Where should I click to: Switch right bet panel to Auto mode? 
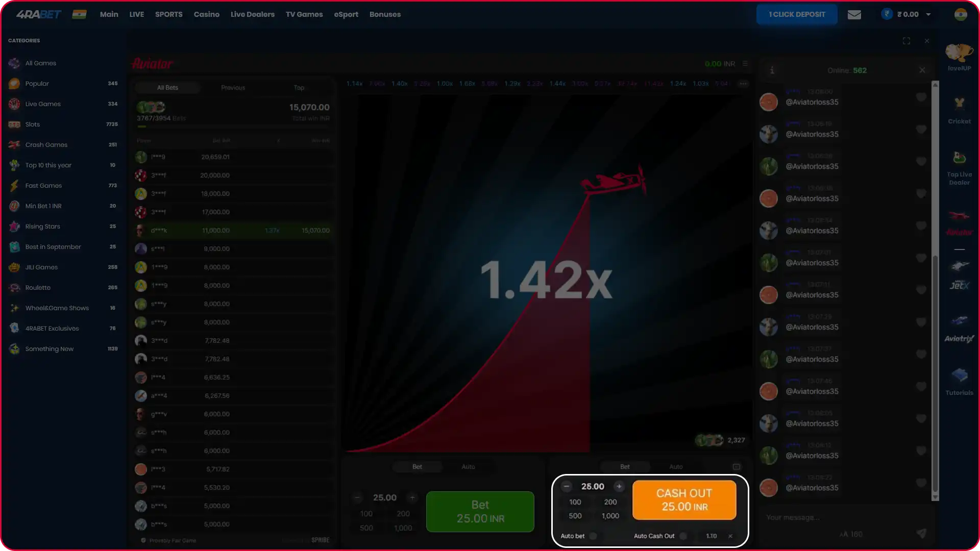click(x=676, y=467)
